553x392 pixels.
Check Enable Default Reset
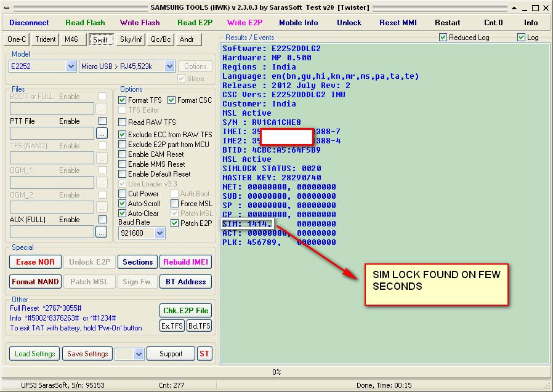123,174
